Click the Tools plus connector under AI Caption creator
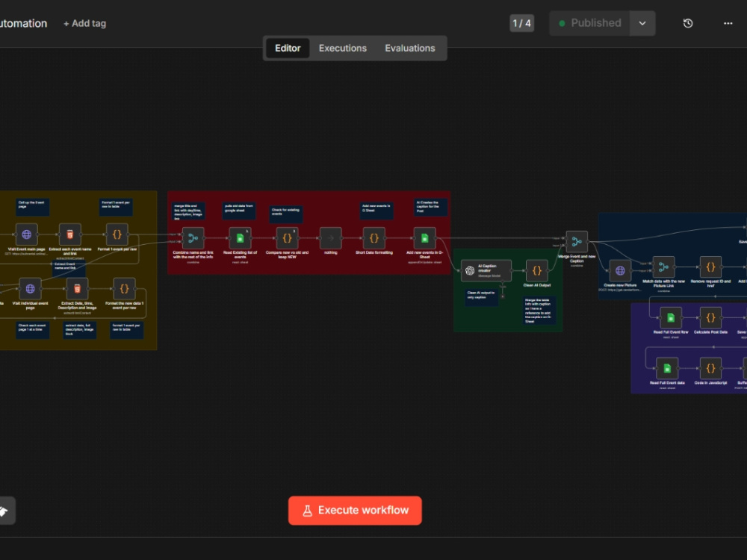Image resolution: width=747 pixels, height=560 pixels. (502, 296)
